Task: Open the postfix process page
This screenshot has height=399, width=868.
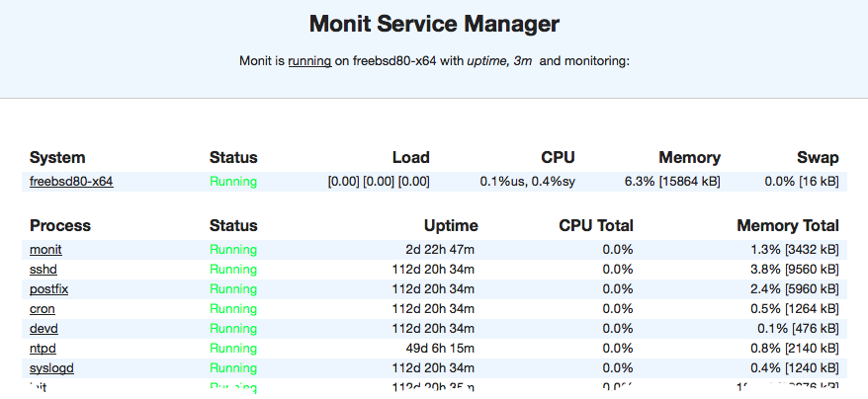Action: point(48,288)
